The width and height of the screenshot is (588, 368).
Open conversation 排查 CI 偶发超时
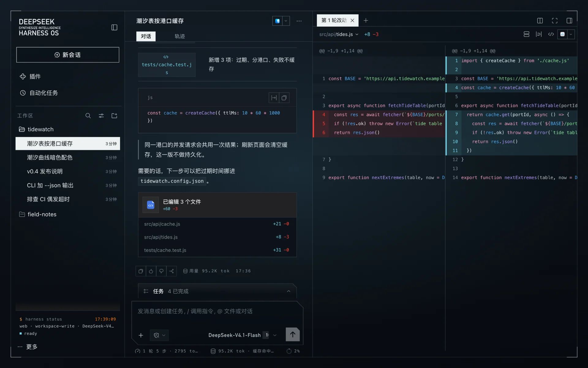coord(68,199)
